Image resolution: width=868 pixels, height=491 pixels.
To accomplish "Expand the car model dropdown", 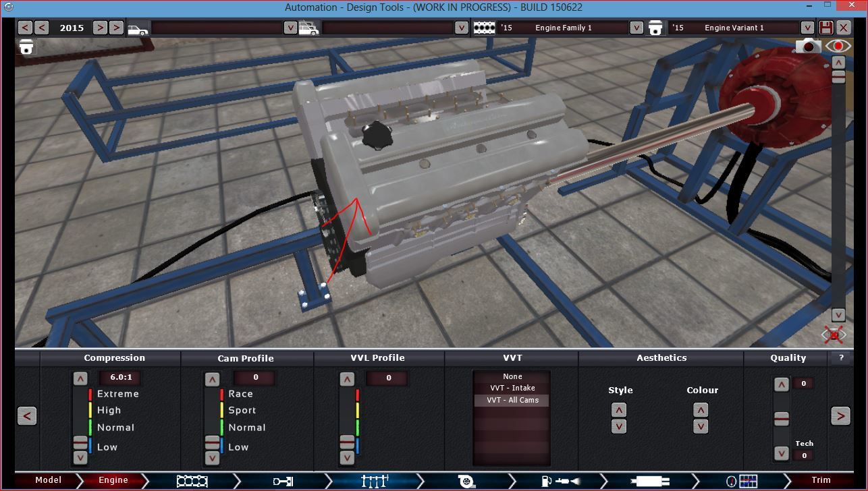I will [x=290, y=28].
